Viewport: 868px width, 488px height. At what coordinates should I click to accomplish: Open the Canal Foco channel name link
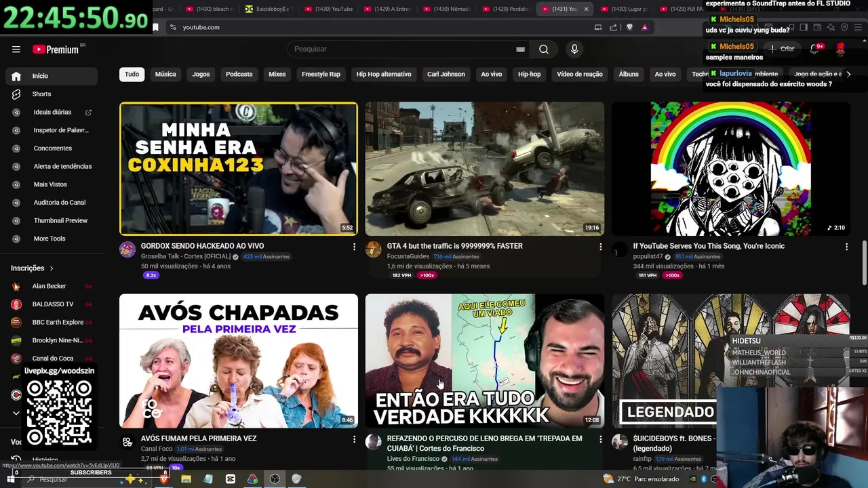[157, 449]
